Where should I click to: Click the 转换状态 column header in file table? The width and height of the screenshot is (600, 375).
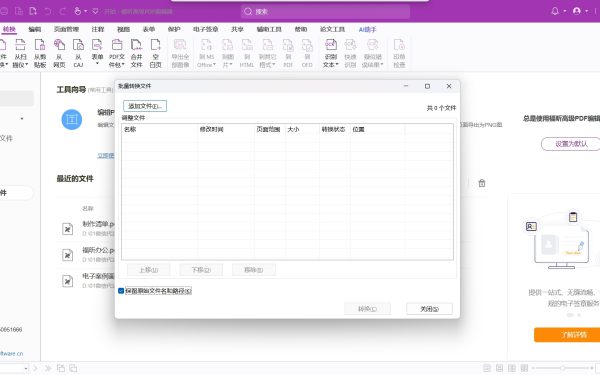pyautogui.click(x=334, y=129)
